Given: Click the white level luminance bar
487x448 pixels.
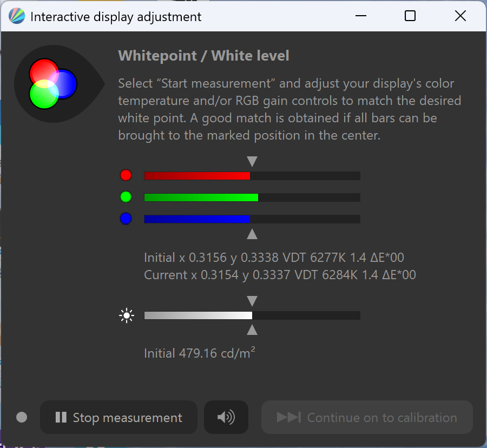Looking at the screenshot, I should point(252,315).
